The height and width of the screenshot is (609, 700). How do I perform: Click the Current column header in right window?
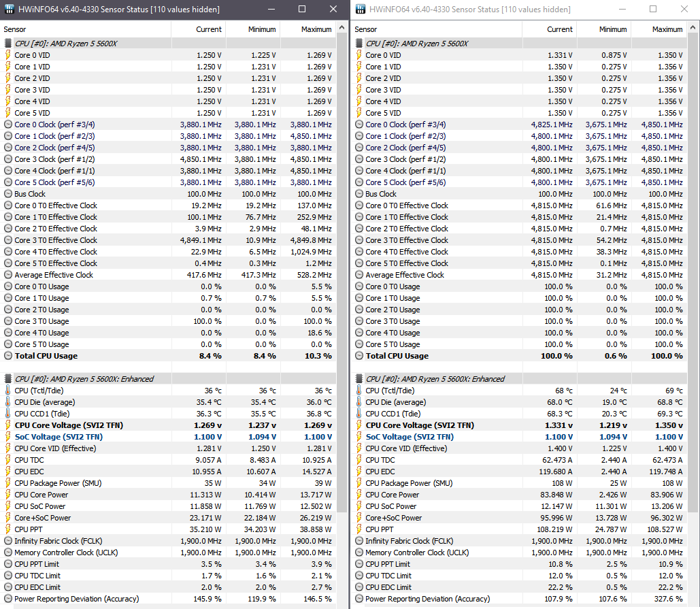coord(549,29)
